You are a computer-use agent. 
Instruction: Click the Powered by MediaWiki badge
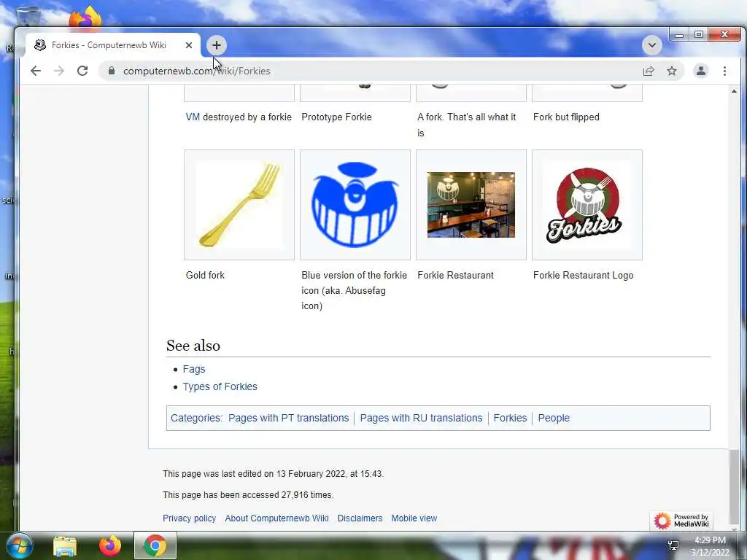click(x=681, y=520)
